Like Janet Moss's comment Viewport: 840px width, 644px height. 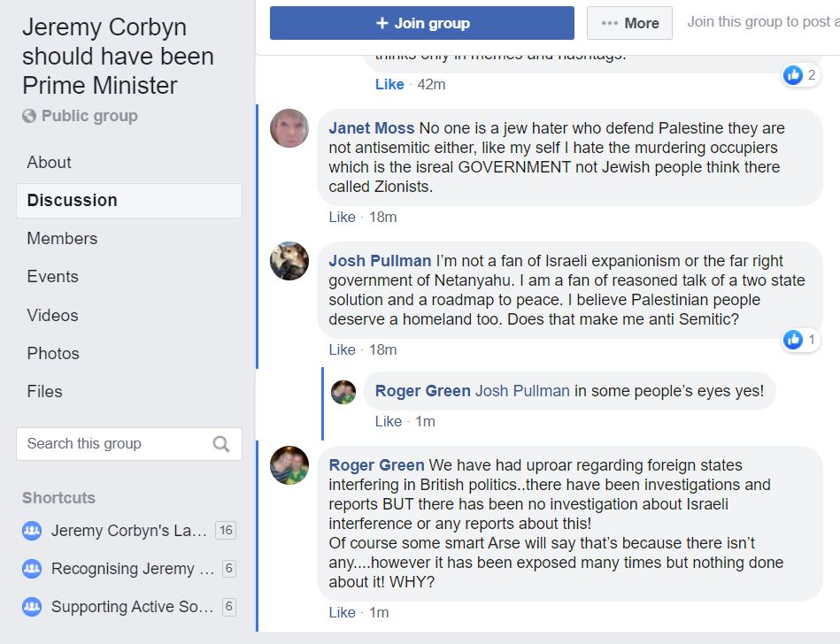(x=342, y=218)
